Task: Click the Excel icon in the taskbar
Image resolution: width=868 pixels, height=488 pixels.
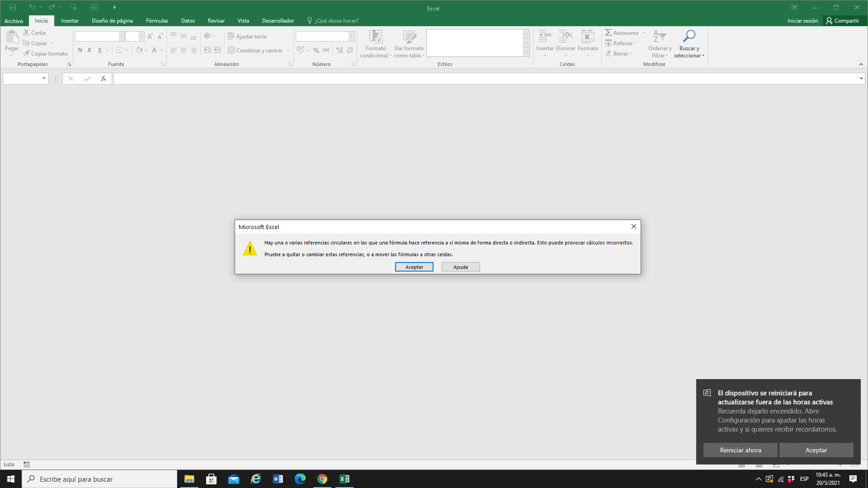Action: pos(344,479)
